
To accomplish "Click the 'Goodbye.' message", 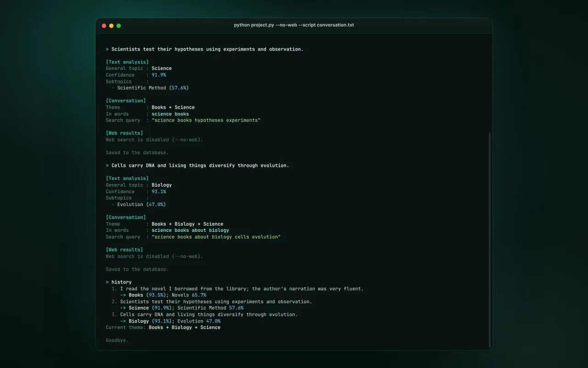I will pos(117,340).
